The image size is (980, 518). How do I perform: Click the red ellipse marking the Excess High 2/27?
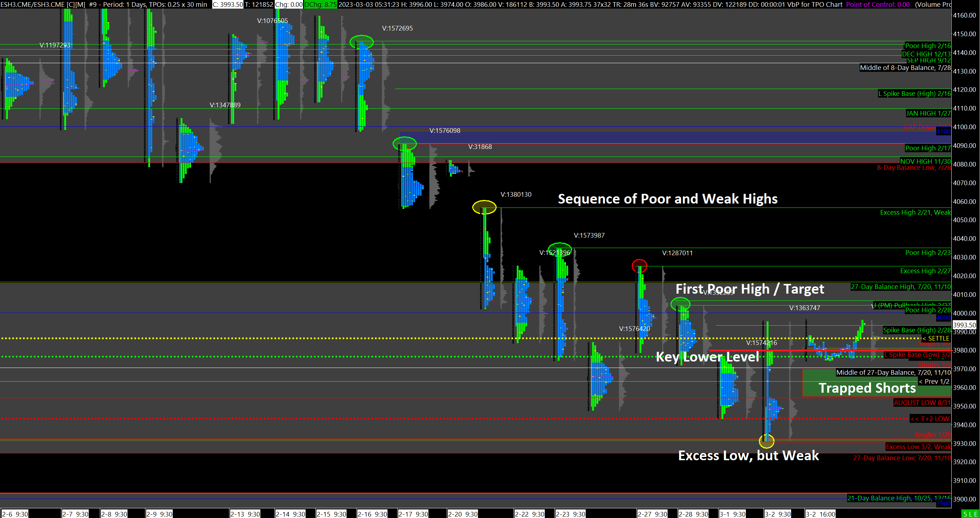click(x=639, y=266)
